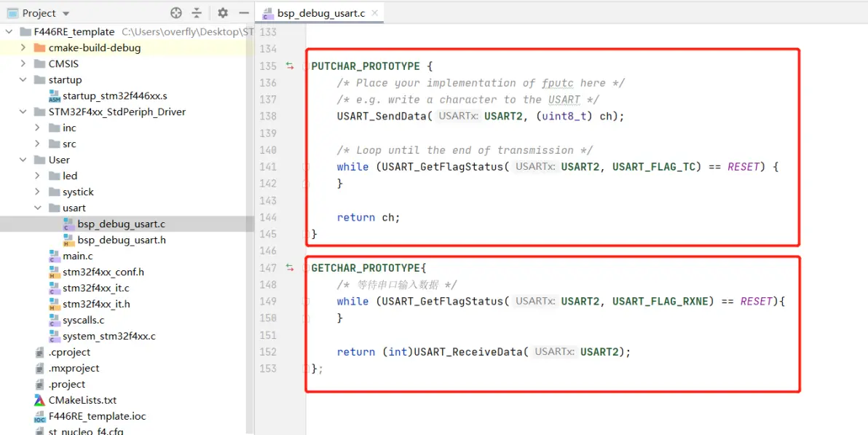Hide the Project panel with minus icon

coord(244,13)
